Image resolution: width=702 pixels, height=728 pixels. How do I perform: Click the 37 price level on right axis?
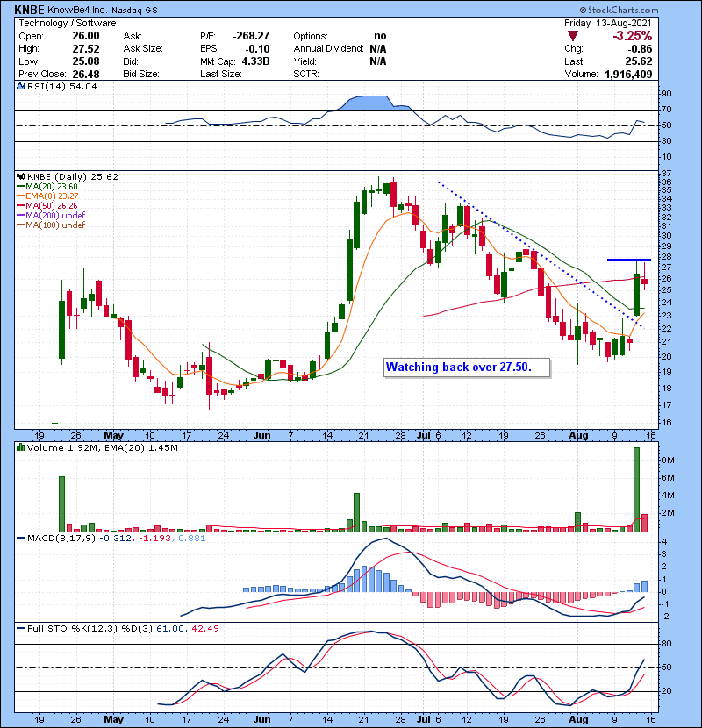pos(666,173)
